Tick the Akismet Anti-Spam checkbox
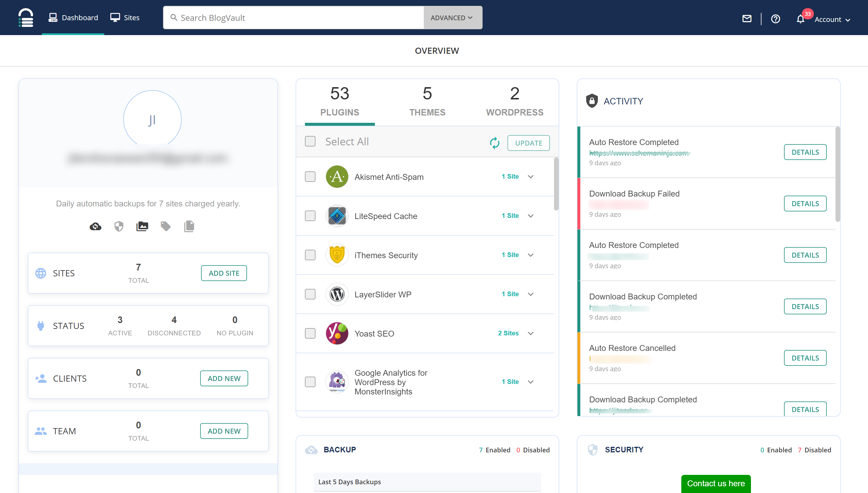The width and height of the screenshot is (868, 493). (x=310, y=177)
